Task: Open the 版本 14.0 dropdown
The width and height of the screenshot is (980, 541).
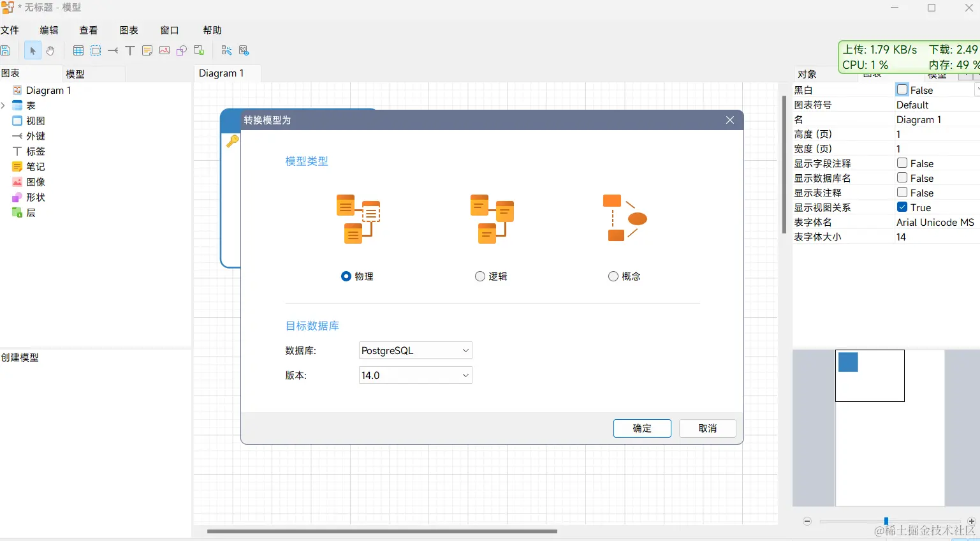Action: [416, 376]
